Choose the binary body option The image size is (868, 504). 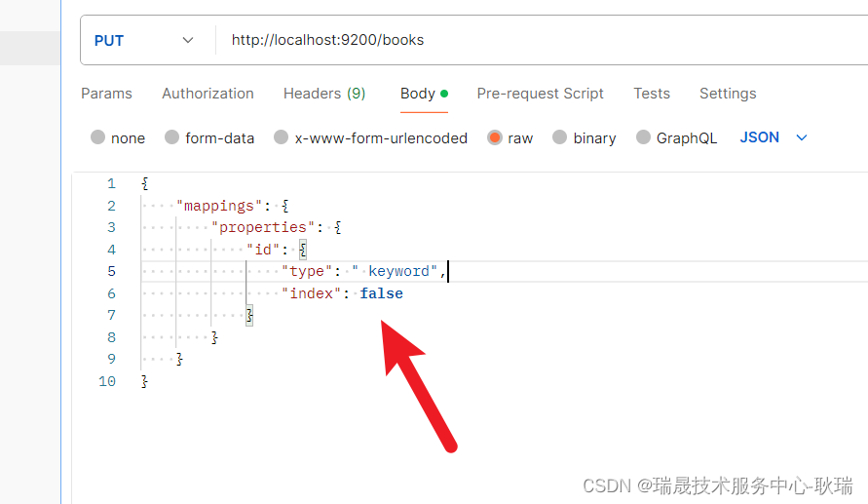(559, 136)
